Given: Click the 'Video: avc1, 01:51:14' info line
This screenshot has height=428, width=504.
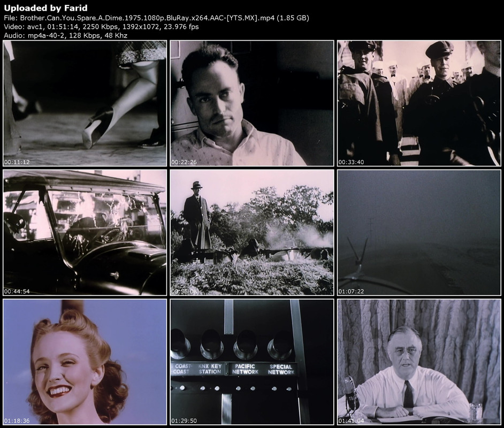Looking at the screenshot, I should point(101,27).
